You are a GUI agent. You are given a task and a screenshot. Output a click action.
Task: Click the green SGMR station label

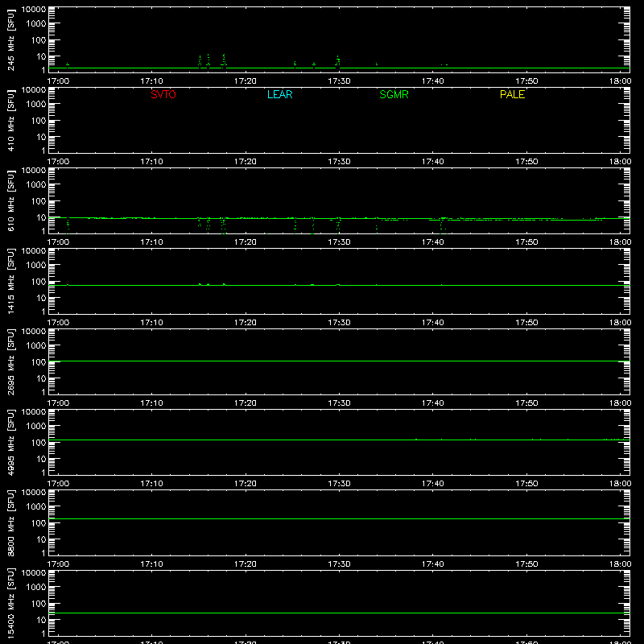click(394, 94)
